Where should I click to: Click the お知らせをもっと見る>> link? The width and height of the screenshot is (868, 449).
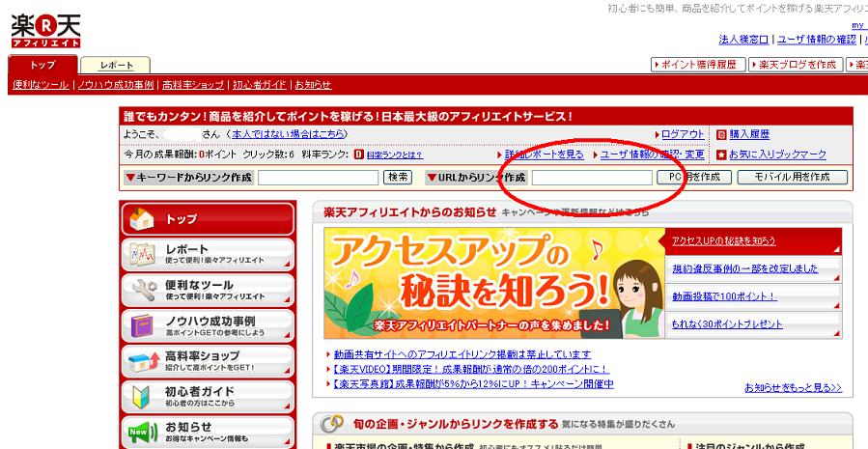[794, 387]
